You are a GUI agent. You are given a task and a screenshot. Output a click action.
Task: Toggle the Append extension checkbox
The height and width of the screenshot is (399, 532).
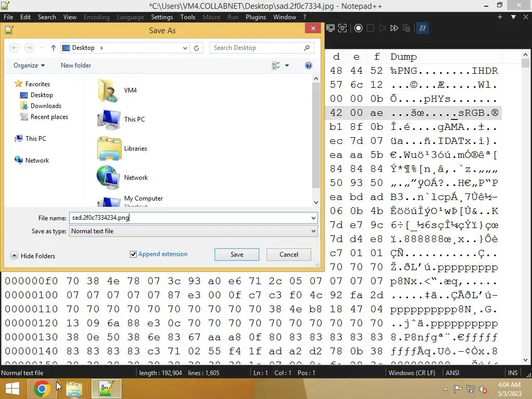[x=133, y=254]
